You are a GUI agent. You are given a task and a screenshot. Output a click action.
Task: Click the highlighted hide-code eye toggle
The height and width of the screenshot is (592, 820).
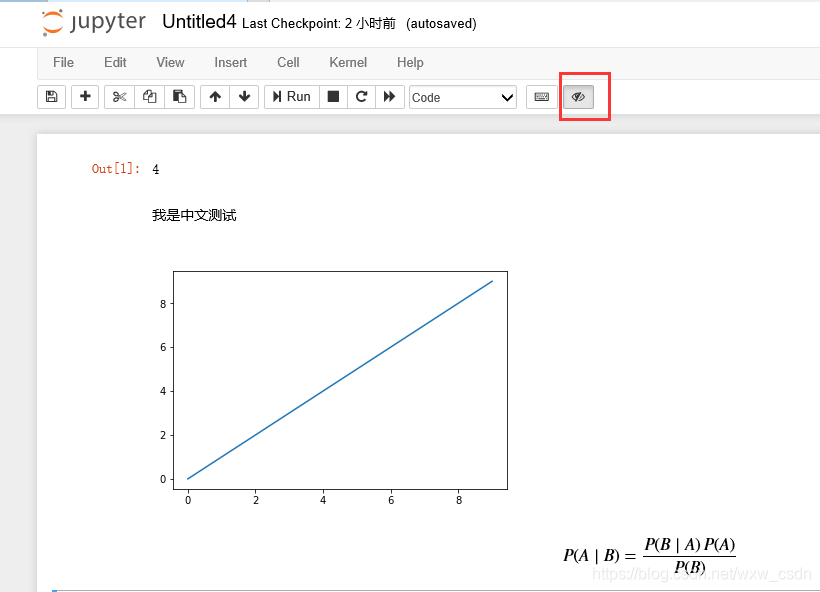[x=578, y=96]
